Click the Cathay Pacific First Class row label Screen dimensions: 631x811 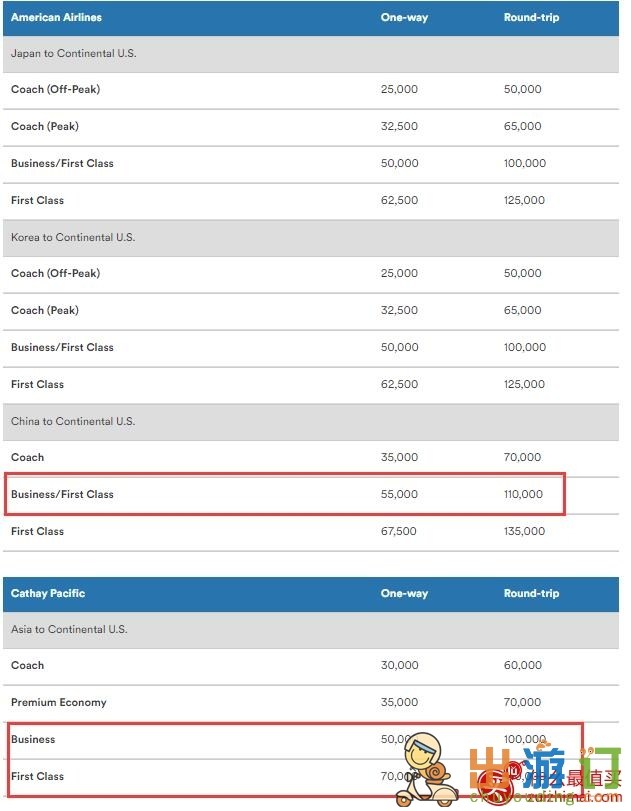37,777
